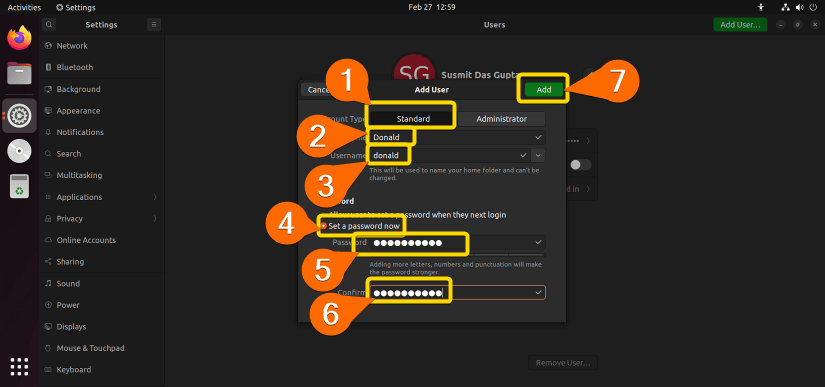The image size is (825, 387).
Task: Select the Standard account type
Action: pos(412,119)
